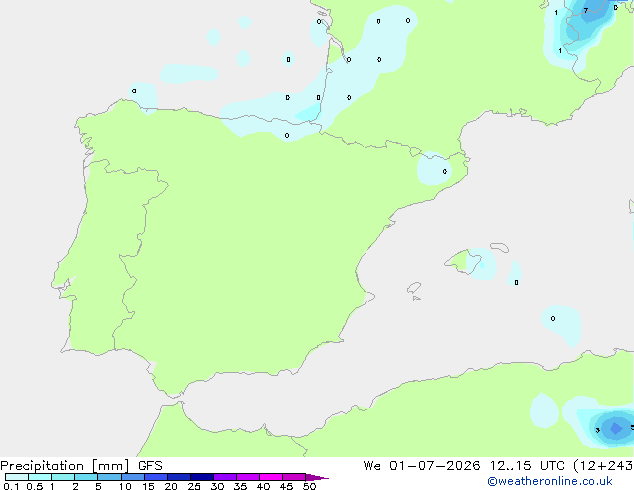This screenshot has width=634, height=490.
Task: Select the dark blue swatch between 25 and 30
Action: click(x=202, y=477)
